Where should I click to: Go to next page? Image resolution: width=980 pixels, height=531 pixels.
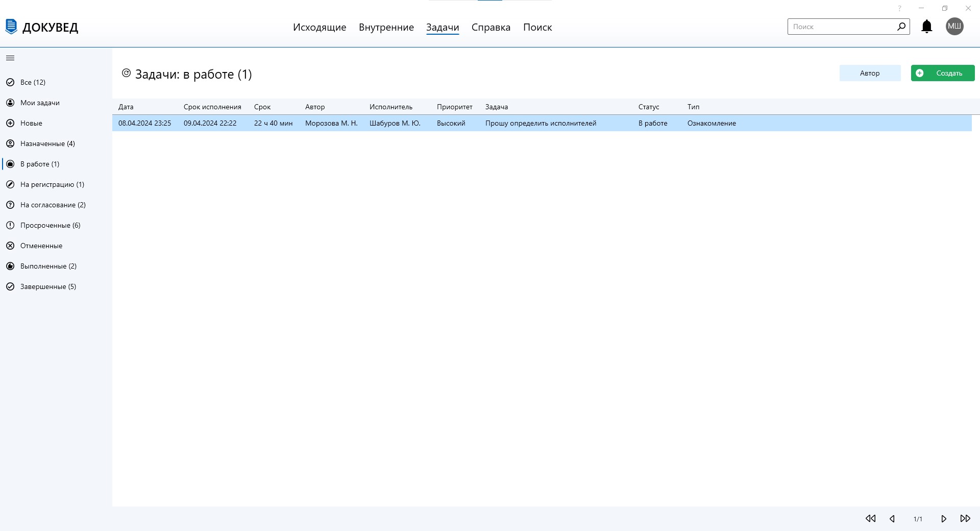[944, 519]
